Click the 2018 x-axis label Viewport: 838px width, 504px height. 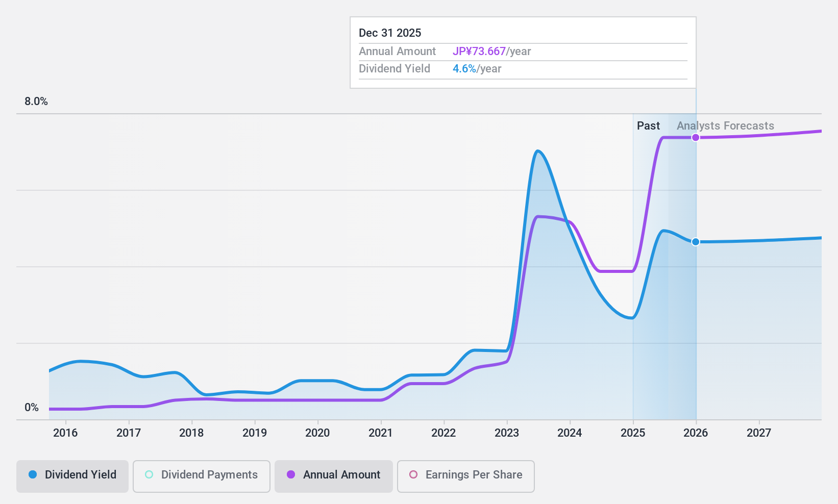[x=191, y=433]
